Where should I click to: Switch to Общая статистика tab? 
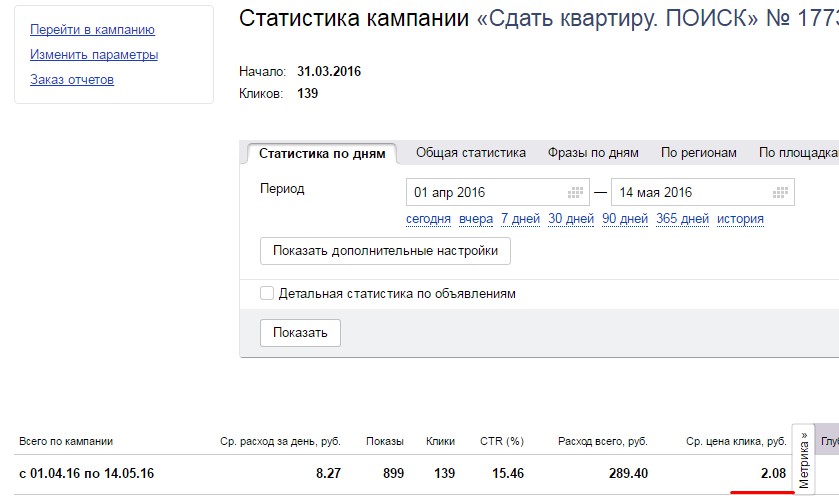471,153
